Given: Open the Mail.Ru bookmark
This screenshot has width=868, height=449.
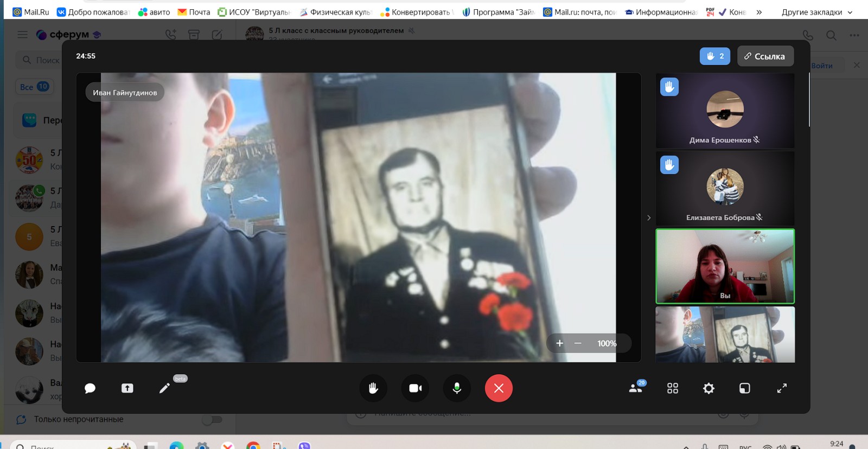Looking at the screenshot, I should 31,12.
